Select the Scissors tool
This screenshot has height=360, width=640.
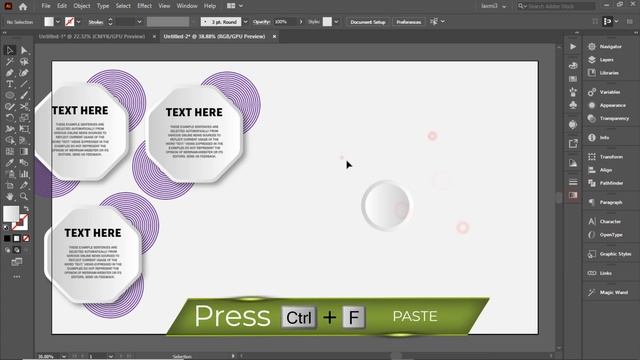[x=24, y=107]
